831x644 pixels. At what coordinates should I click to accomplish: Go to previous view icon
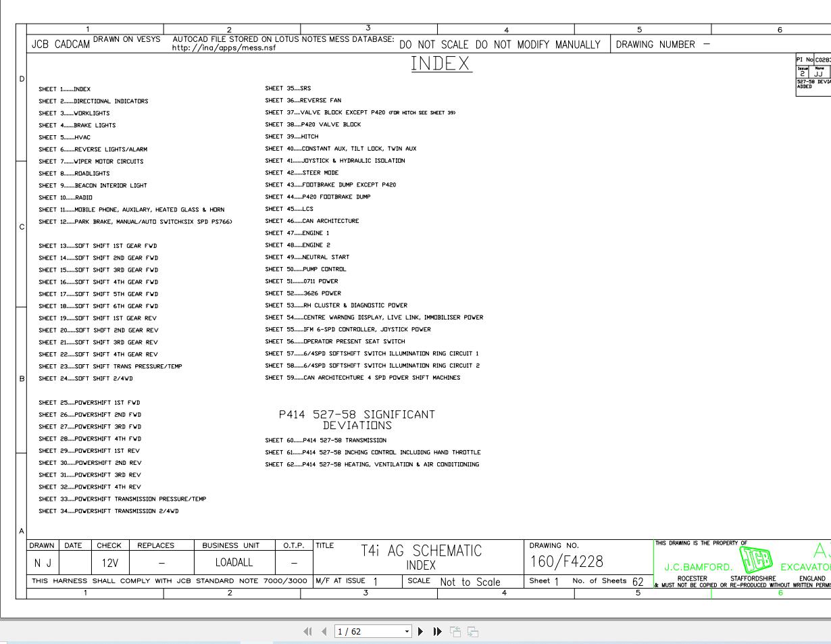pos(456,632)
